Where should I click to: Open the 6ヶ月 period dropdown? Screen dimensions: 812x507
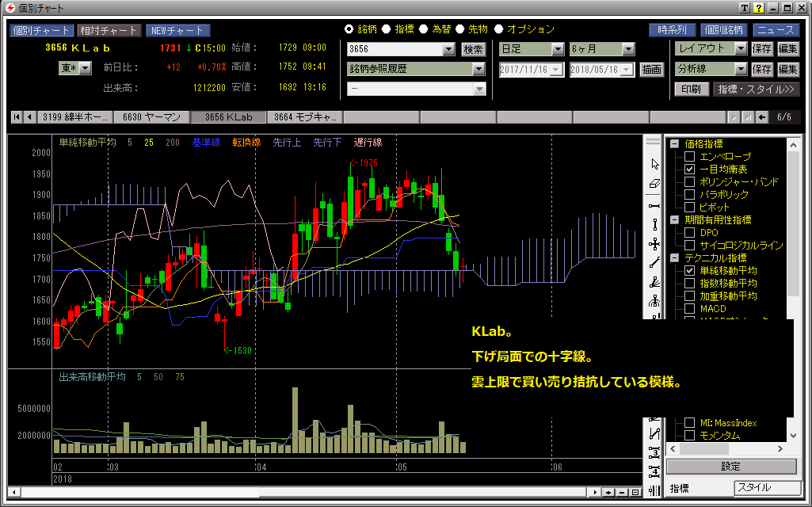click(x=628, y=49)
